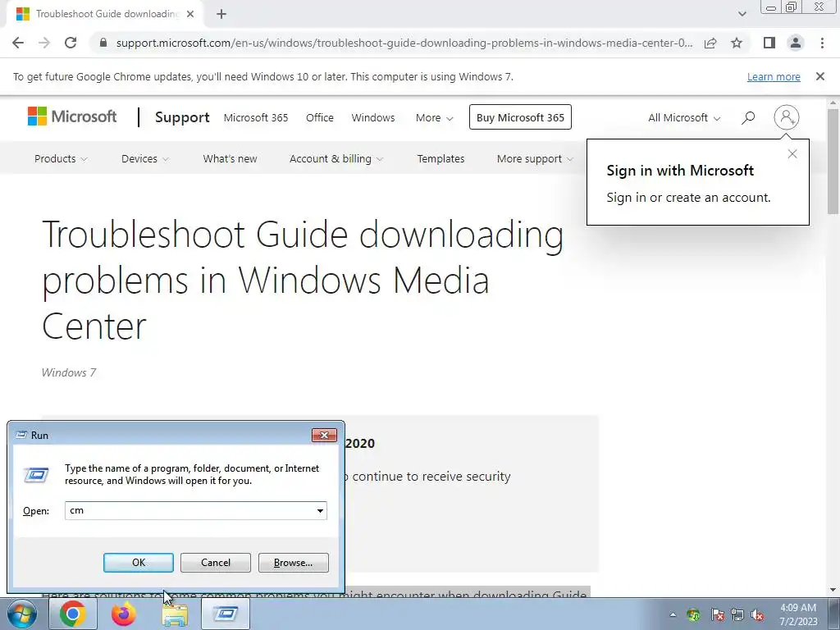Click the page vertical scrollbar thumb
The height and width of the screenshot is (630, 840).
pyautogui.click(x=833, y=162)
